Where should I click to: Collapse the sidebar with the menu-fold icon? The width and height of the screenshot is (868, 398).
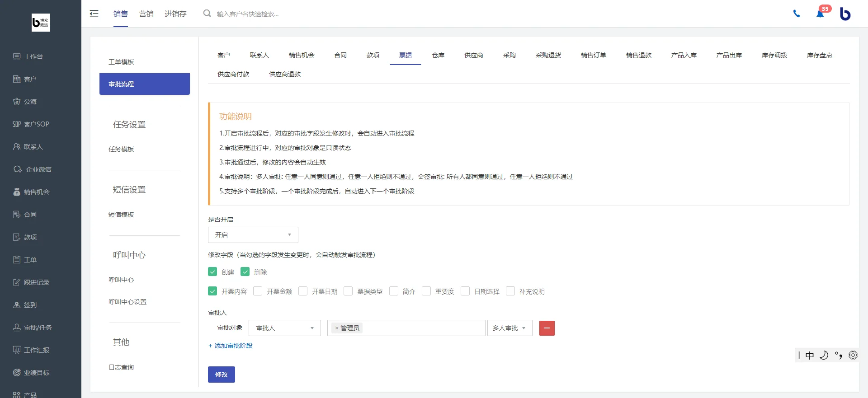click(x=94, y=14)
